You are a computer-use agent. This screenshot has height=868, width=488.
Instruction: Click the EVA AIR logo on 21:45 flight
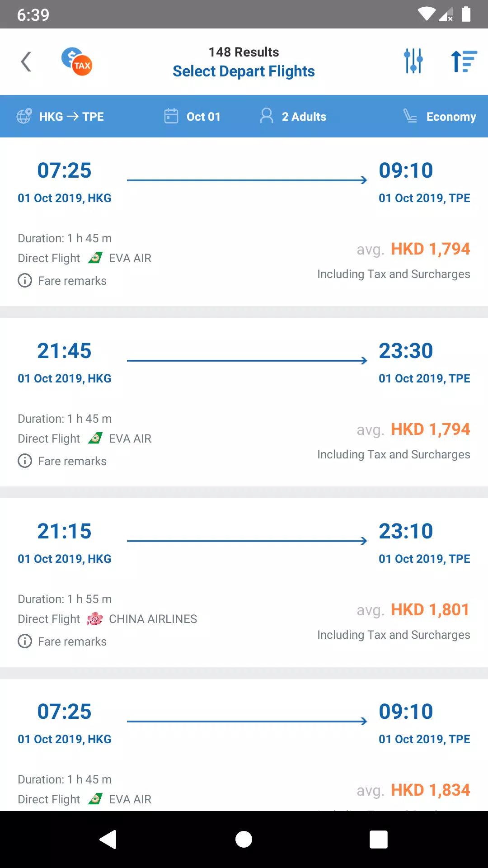point(95,439)
